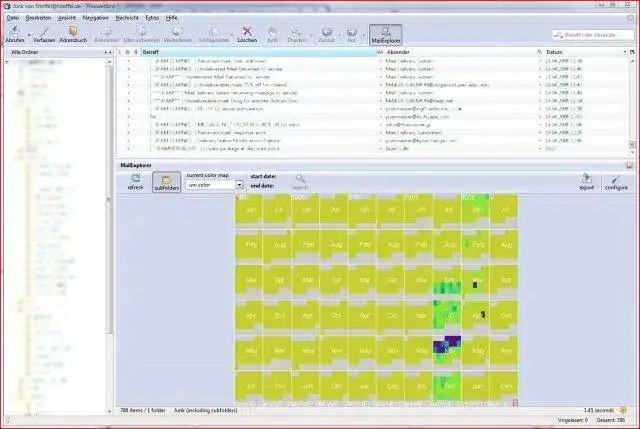
Task: Click the thread column icon in header
Action: [x=120, y=52]
